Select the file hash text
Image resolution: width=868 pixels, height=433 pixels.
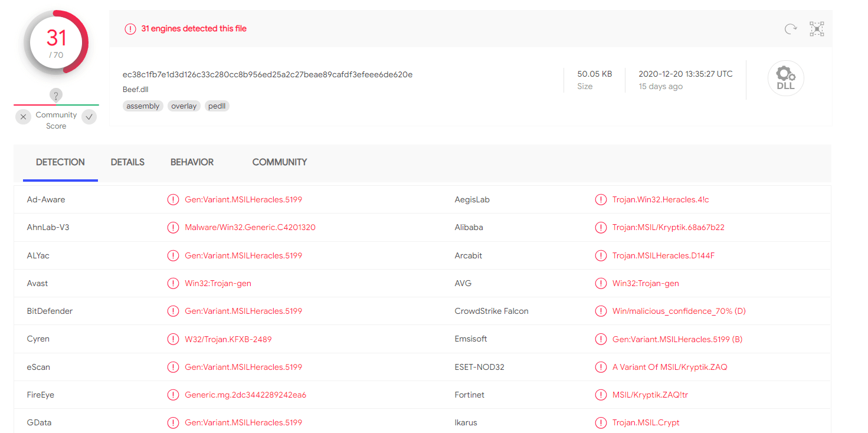point(267,74)
